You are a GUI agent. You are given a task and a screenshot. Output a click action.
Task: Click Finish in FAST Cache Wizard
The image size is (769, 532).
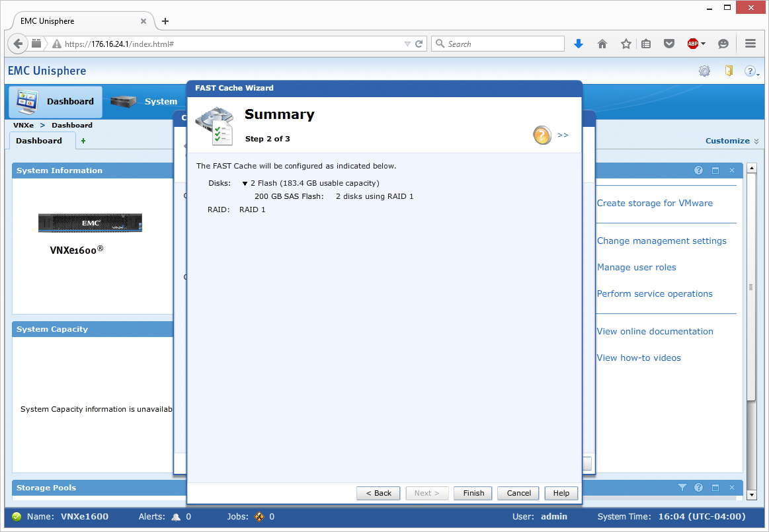(473, 493)
